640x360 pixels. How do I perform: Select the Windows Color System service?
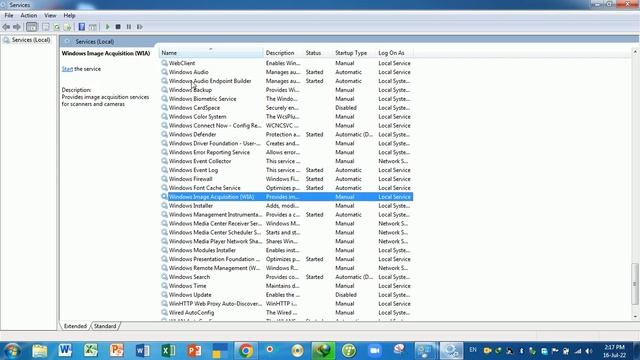286,117
